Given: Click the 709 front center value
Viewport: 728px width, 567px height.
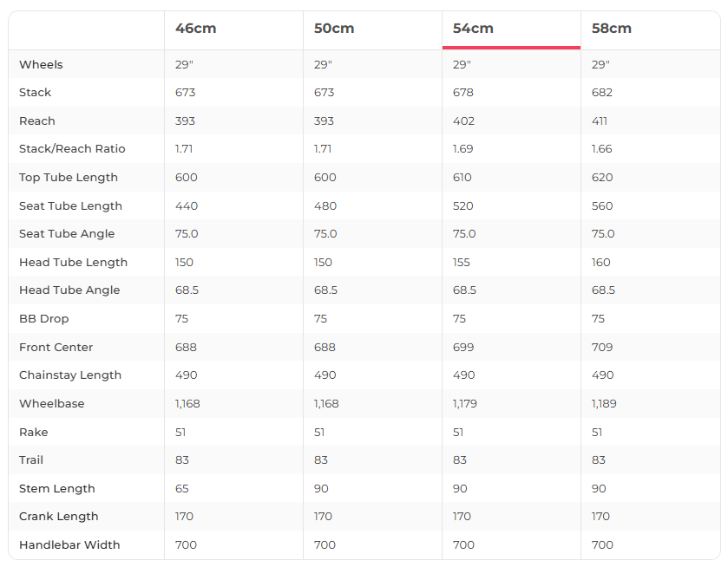Looking at the screenshot, I should (602, 348).
